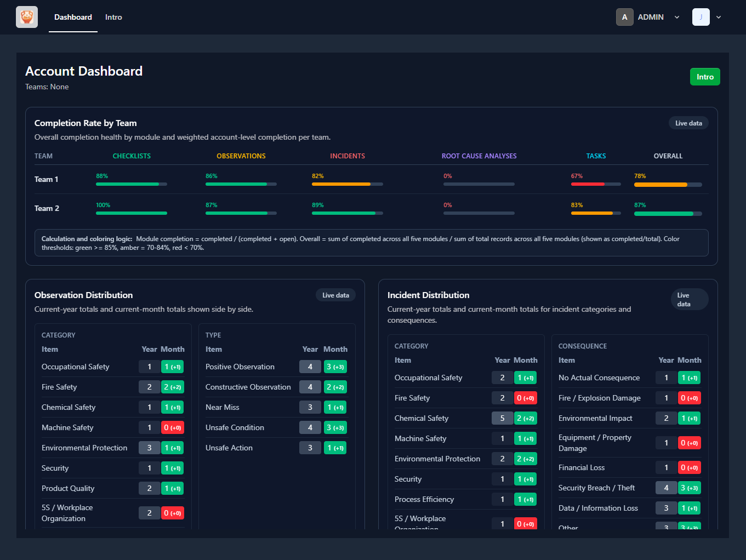746x560 pixels.
Task: Click Environmental Protection year value 3 in Observations
Action: 149,448
